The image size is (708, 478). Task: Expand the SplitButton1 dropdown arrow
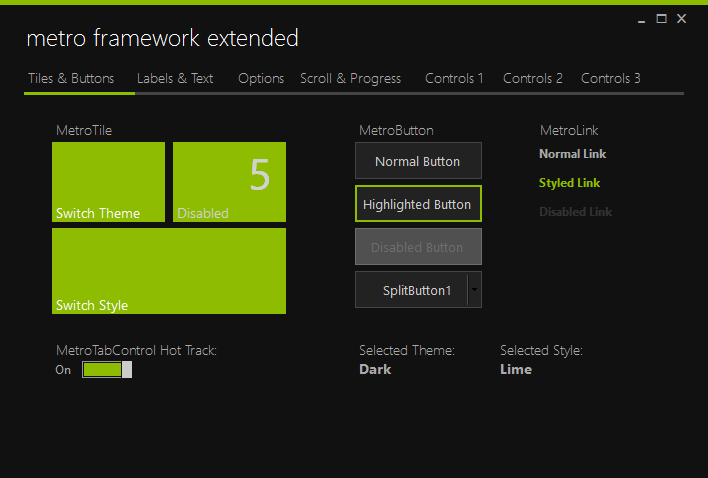(x=475, y=290)
